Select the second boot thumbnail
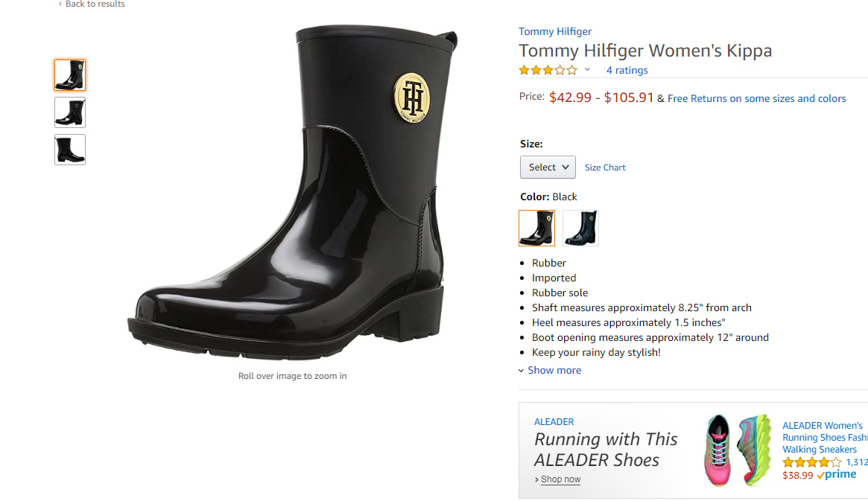This screenshot has width=868, height=501. click(70, 112)
